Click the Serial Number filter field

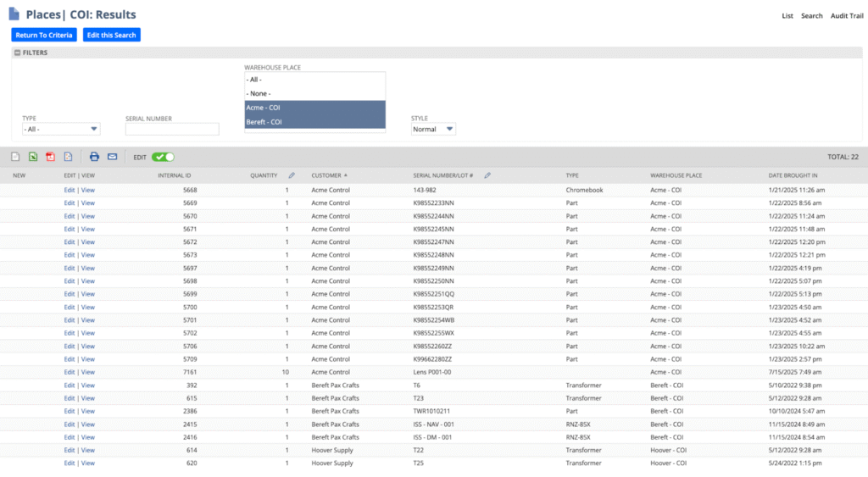pyautogui.click(x=172, y=130)
